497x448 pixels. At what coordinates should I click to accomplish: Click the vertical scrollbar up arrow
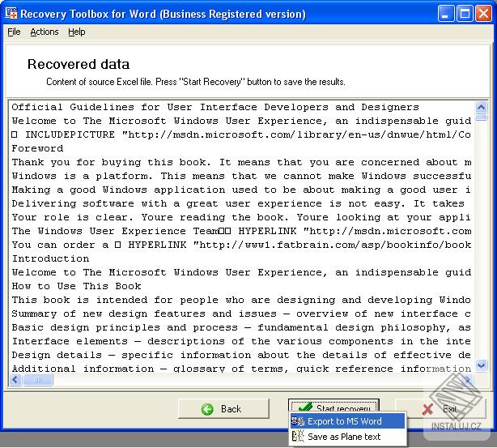[481, 107]
